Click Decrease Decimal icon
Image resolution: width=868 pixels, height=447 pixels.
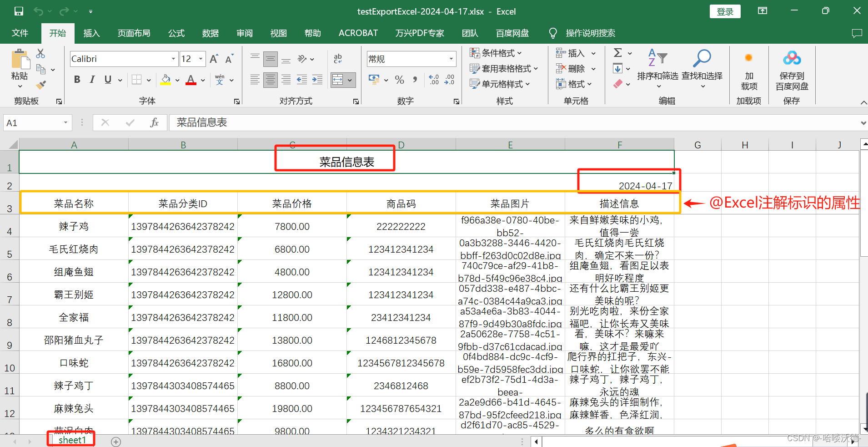(450, 80)
